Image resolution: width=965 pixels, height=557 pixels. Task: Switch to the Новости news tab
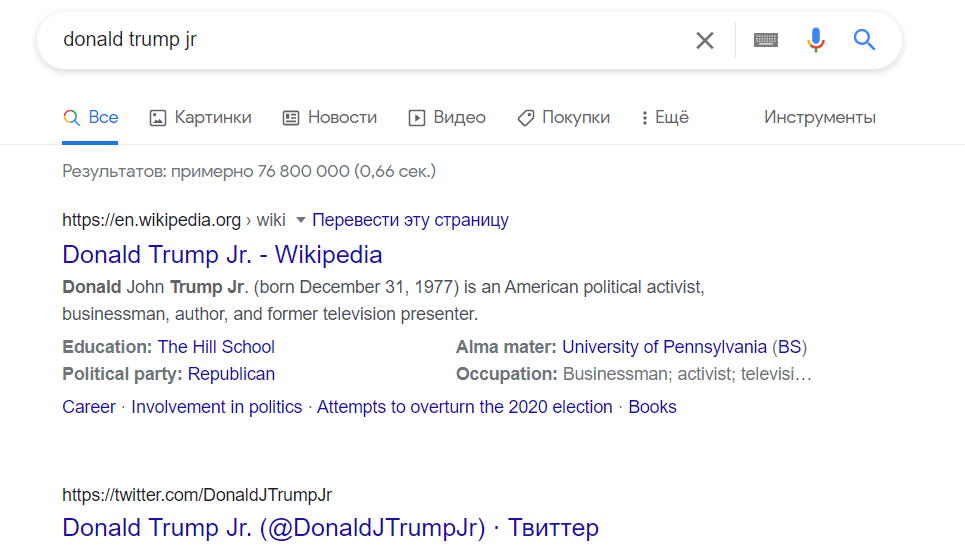pyautogui.click(x=330, y=117)
